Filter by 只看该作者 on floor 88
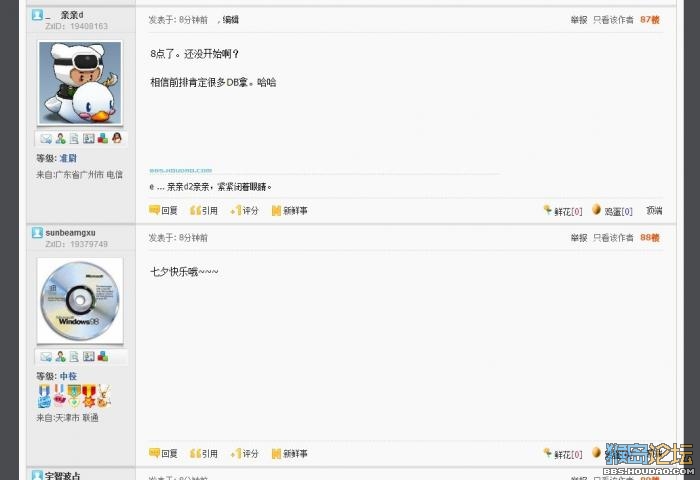Screen dimensions: 700x480 click(613, 238)
